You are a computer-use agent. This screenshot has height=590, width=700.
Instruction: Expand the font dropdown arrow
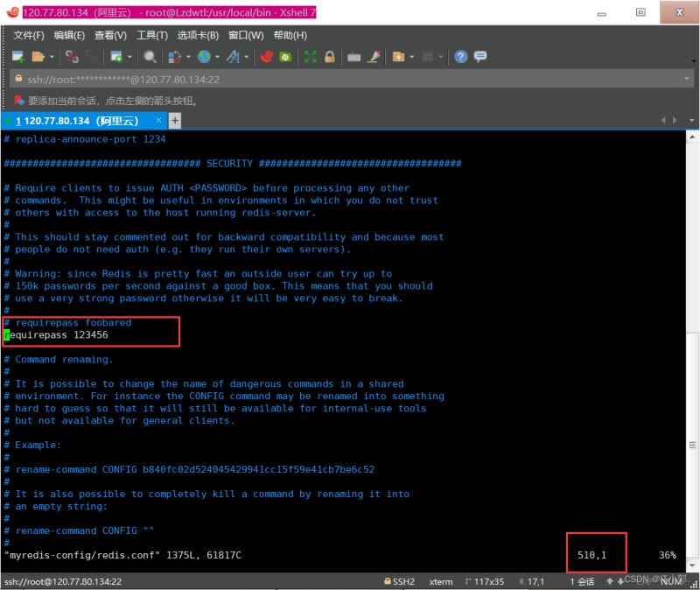[x=247, y=57]
